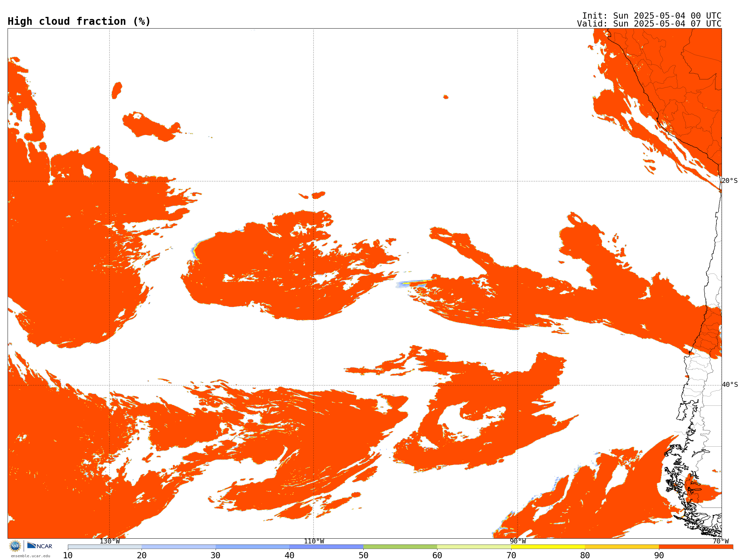Click colorbar tick label 70
Screen dimensions: 744x560
511,555
